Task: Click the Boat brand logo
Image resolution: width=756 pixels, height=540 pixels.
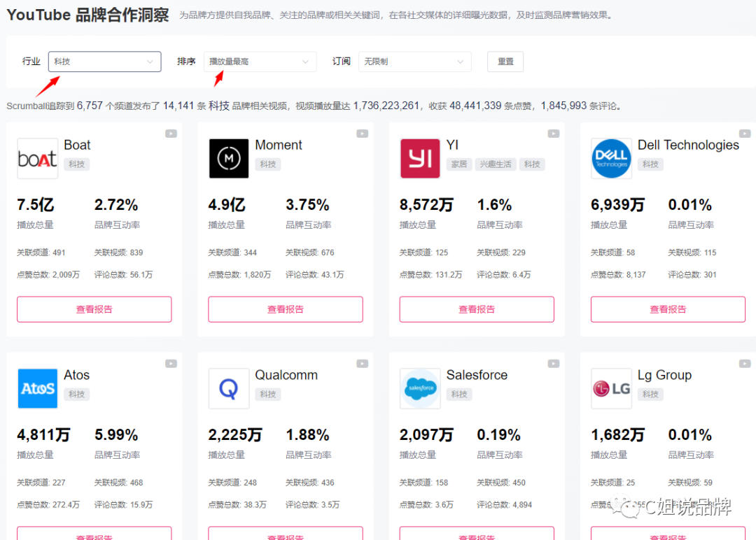Action: 36,158
